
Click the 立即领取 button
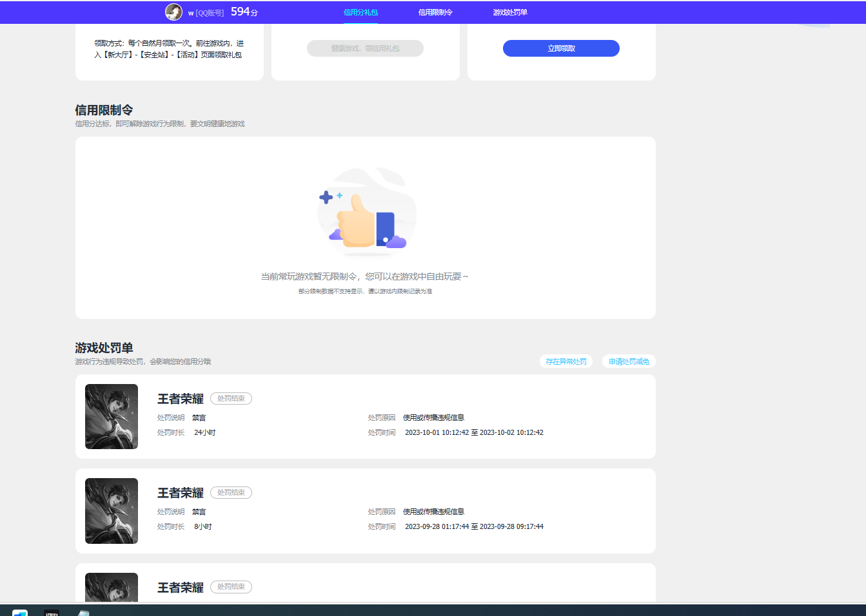coord(561,48)
